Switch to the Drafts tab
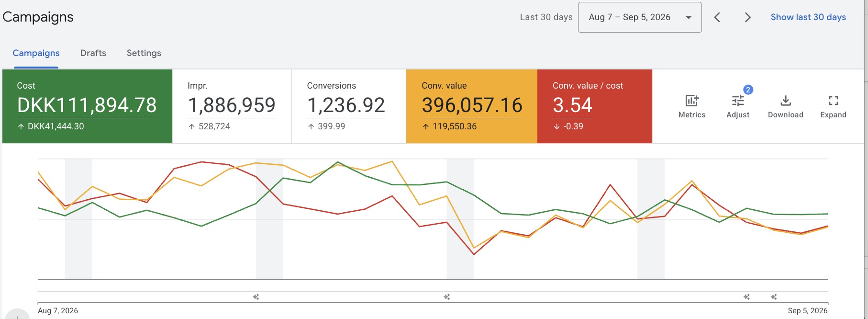Screen dimensions: 868x319 93,53
